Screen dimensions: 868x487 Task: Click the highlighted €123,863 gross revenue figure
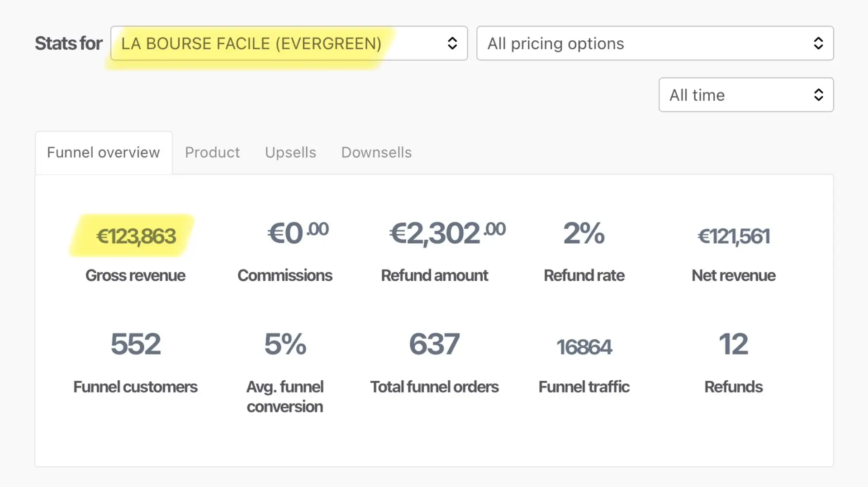point(136,236)
